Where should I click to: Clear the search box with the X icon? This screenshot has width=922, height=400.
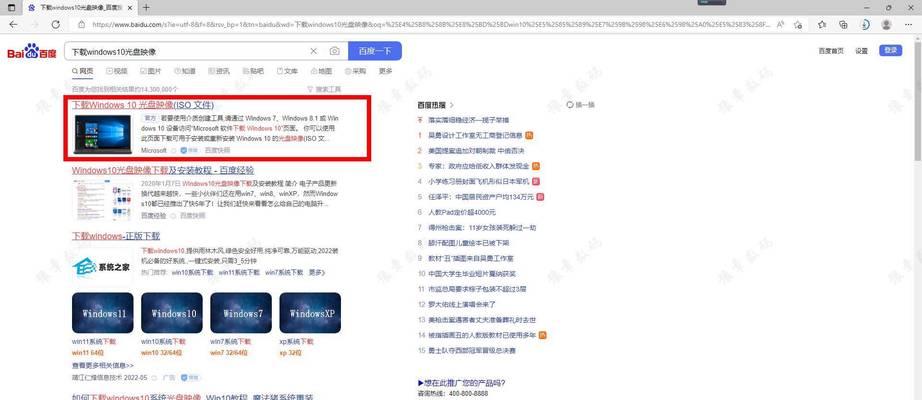click(313, 51)
